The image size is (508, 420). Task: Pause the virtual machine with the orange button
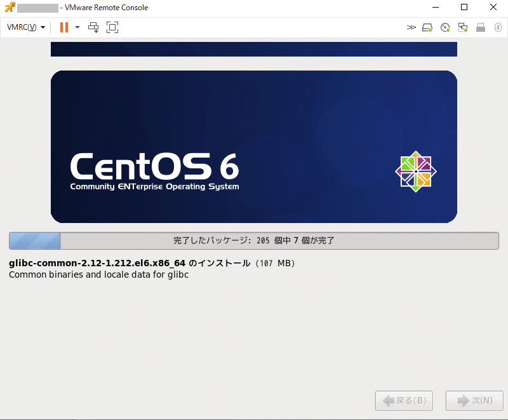coord(64,27)
